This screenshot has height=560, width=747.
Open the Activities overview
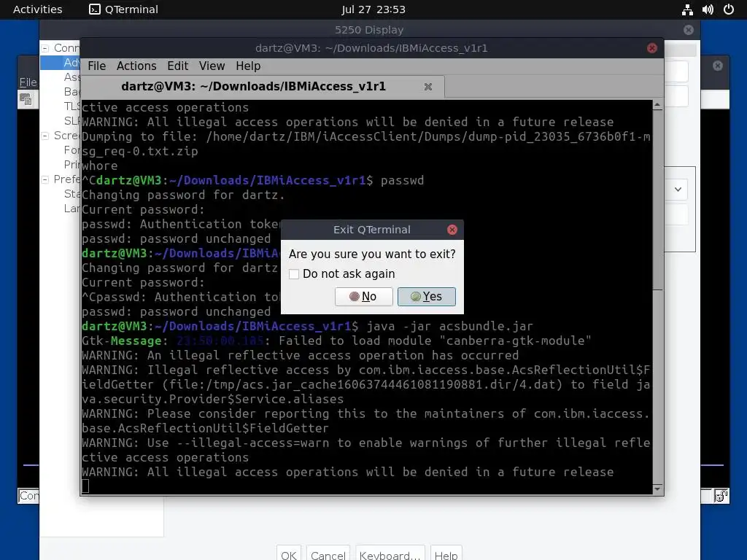pos(37,9)
